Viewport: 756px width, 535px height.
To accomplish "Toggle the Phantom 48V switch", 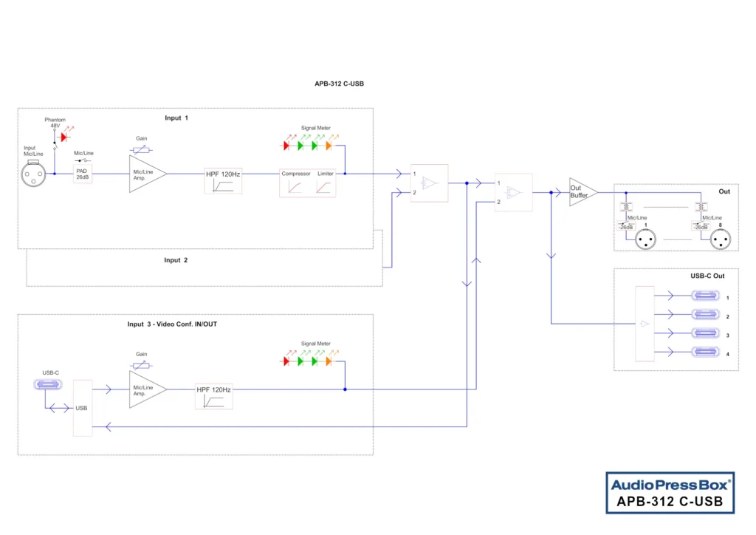I will coord(54,146).
